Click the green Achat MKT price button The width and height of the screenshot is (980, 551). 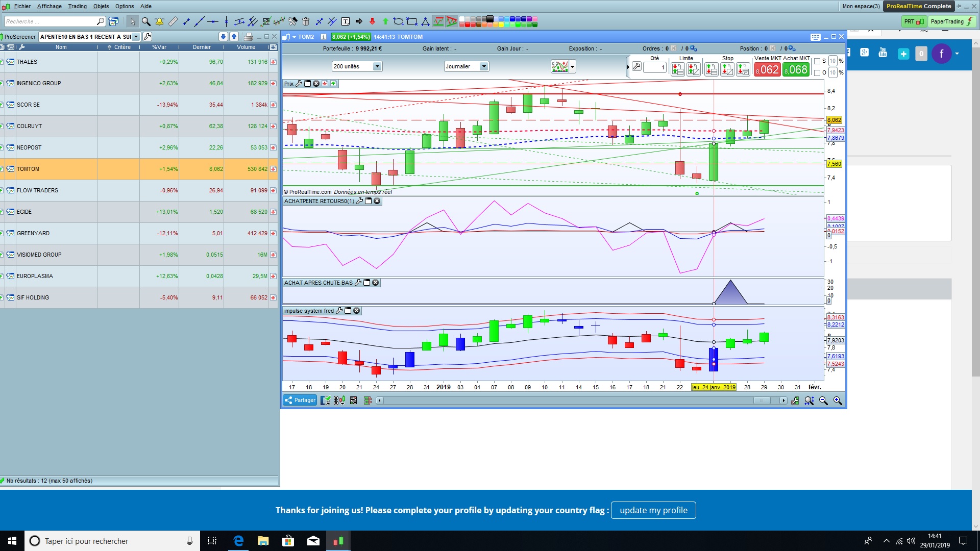(x=796, y=70)
